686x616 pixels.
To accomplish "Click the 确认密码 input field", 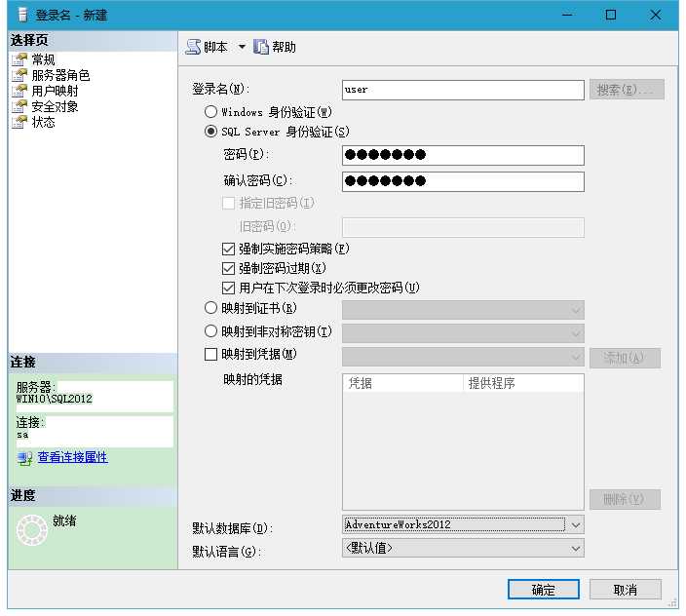I will (463, 181).
